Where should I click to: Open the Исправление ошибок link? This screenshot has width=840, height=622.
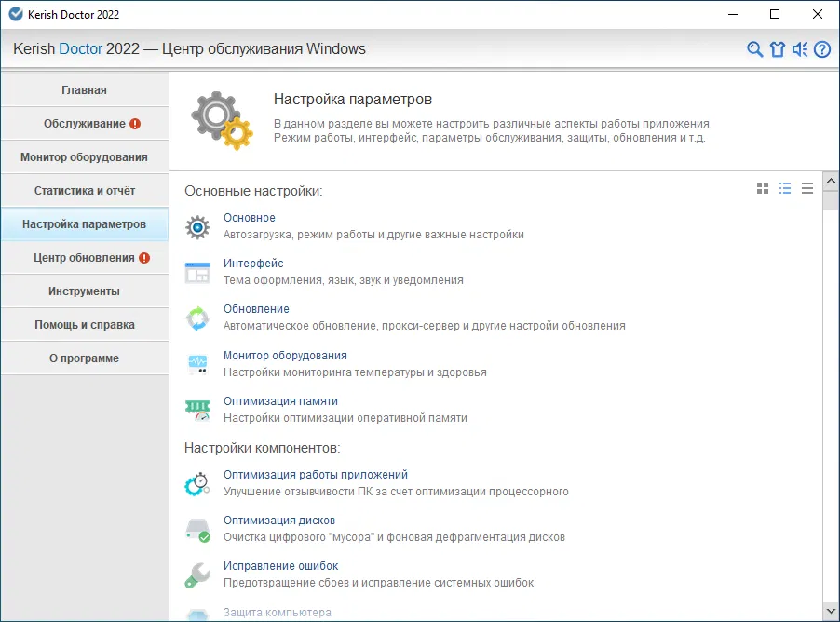point(280,566)
